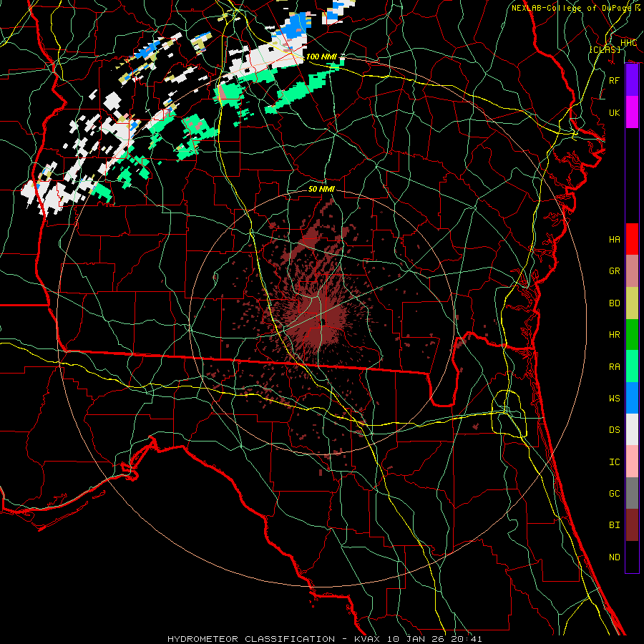Click the KVAX radar site identifier

tap(369, 639)
